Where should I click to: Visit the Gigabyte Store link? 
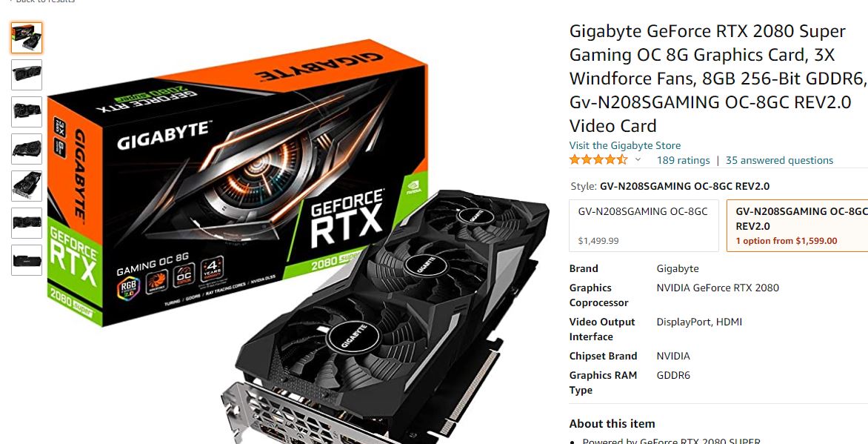tap(625, 145)
